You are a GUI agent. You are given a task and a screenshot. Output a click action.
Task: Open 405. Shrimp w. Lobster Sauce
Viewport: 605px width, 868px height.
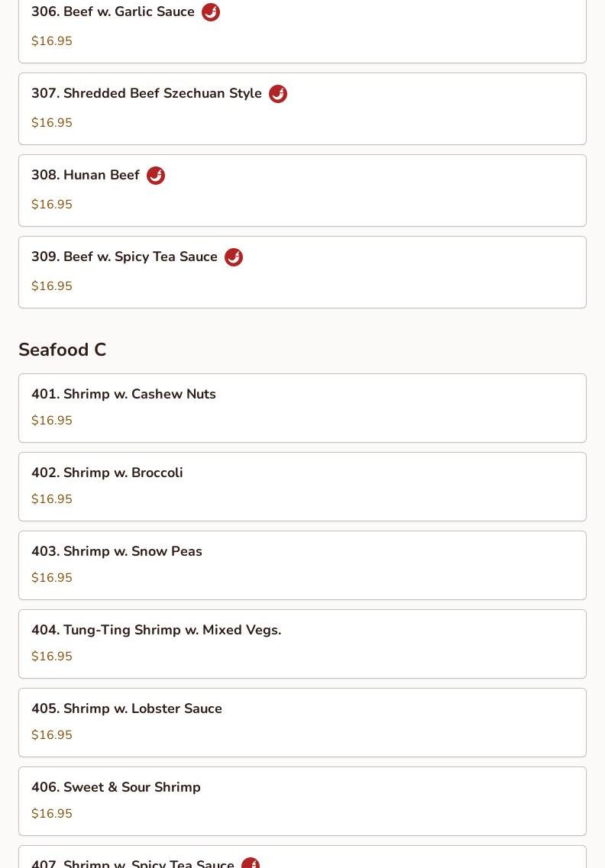302,722
